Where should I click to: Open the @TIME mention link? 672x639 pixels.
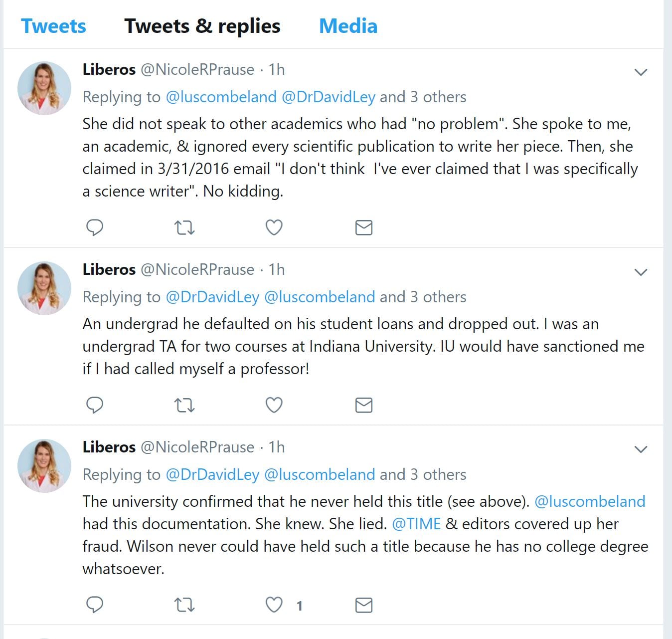tap(416, 524)
